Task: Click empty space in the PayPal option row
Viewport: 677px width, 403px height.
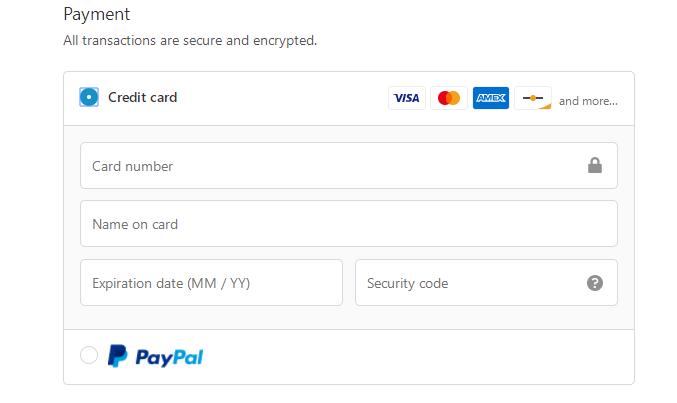Action: click(x=420, y=356)
